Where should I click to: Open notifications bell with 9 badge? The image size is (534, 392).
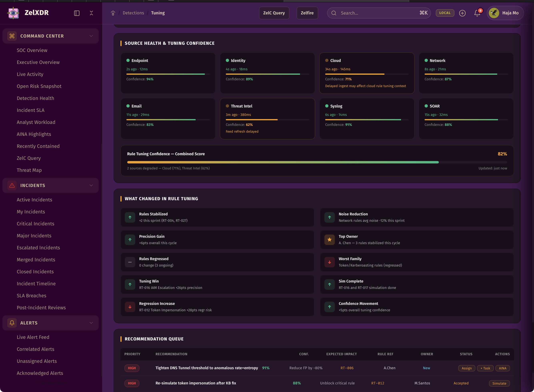click(x=477, y=13)
